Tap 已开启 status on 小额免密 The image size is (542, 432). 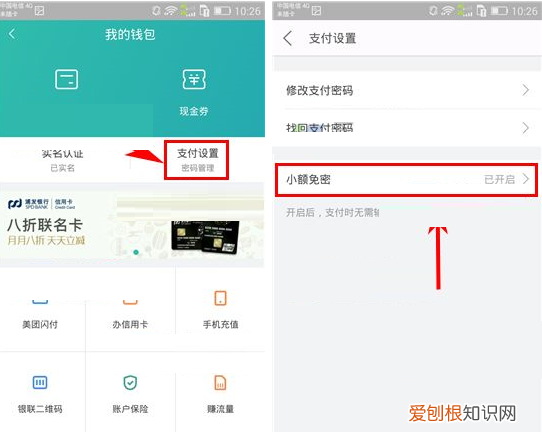(499, 179)
